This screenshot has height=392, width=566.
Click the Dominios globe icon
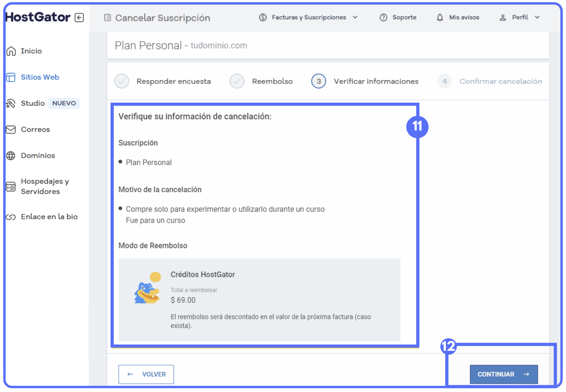(x=11, y=156)
